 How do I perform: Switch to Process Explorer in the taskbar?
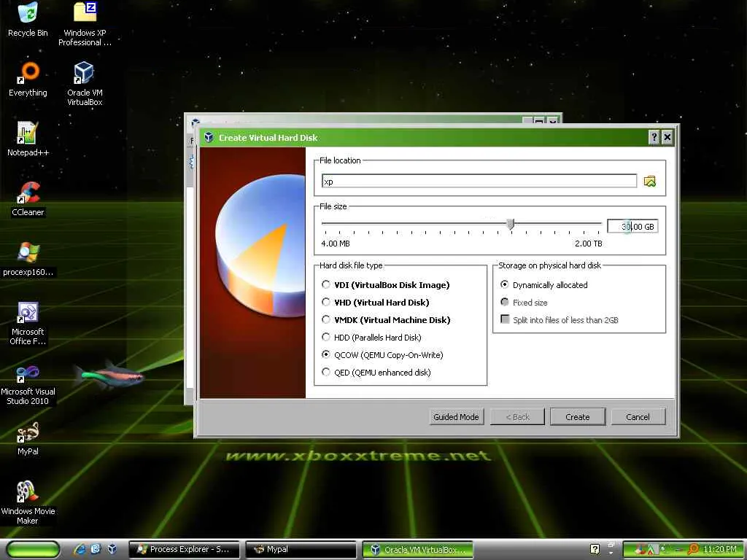[x=185, y=549]
